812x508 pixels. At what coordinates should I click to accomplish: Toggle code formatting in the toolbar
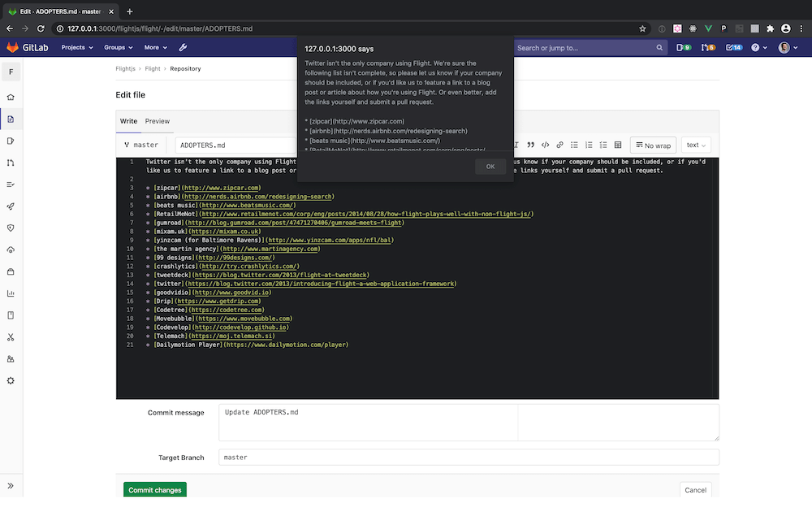(545, 145)
